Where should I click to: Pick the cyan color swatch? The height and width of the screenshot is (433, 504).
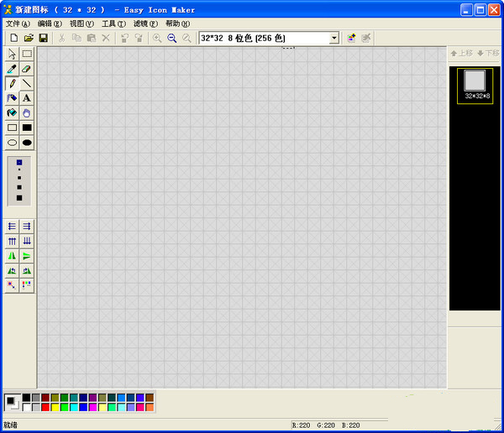74,407
